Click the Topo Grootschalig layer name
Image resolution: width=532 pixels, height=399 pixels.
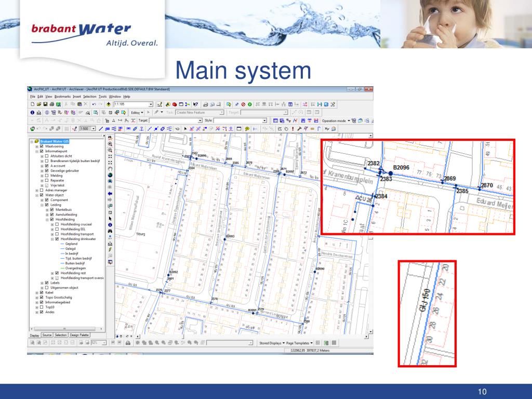[x=59, y=298]
